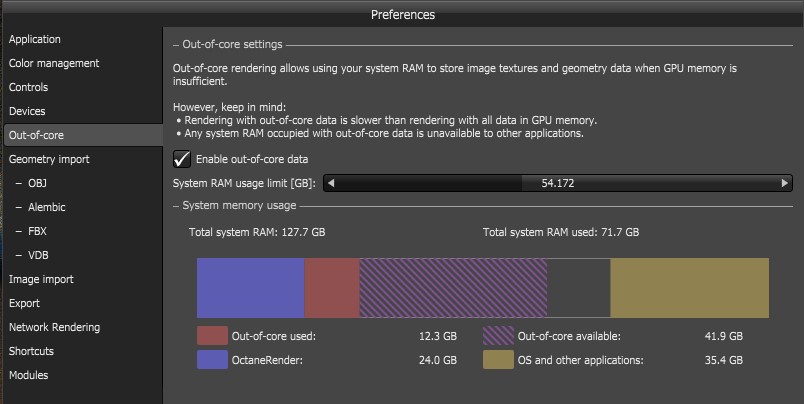Toggle the Enable out-of-core data checkbox

pyautogui.click(x=182, y=159)
